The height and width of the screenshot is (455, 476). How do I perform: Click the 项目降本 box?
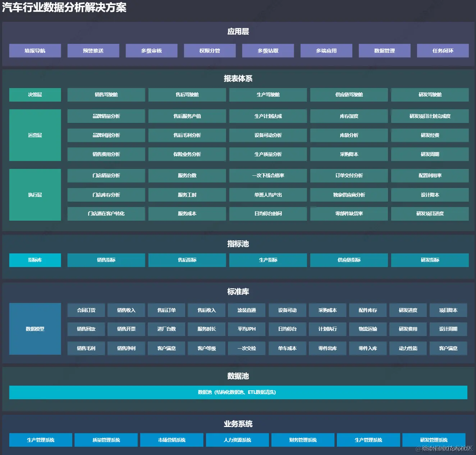(448, 310)
